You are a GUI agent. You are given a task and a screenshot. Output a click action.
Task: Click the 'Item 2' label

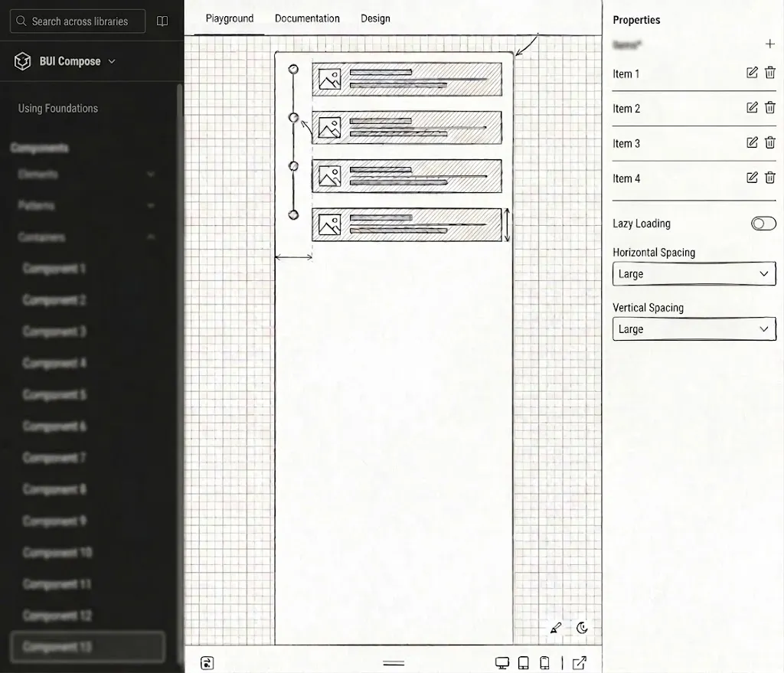coord(626,109)
